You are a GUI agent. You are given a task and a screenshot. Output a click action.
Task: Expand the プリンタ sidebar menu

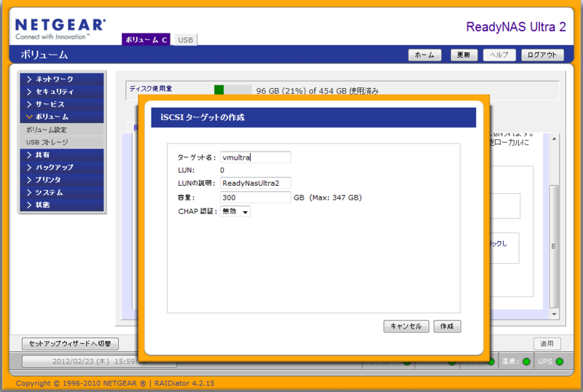(x=62, y=180)
